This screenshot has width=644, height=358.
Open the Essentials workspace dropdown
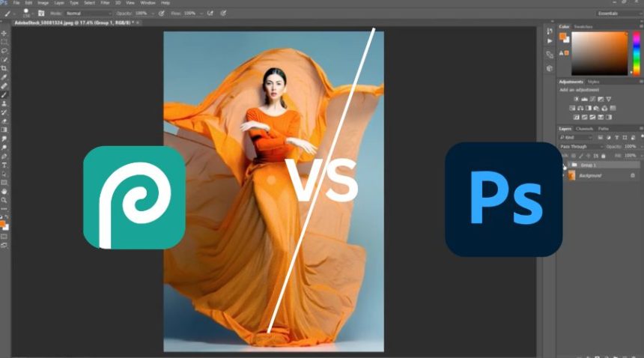tap(619, 13)
